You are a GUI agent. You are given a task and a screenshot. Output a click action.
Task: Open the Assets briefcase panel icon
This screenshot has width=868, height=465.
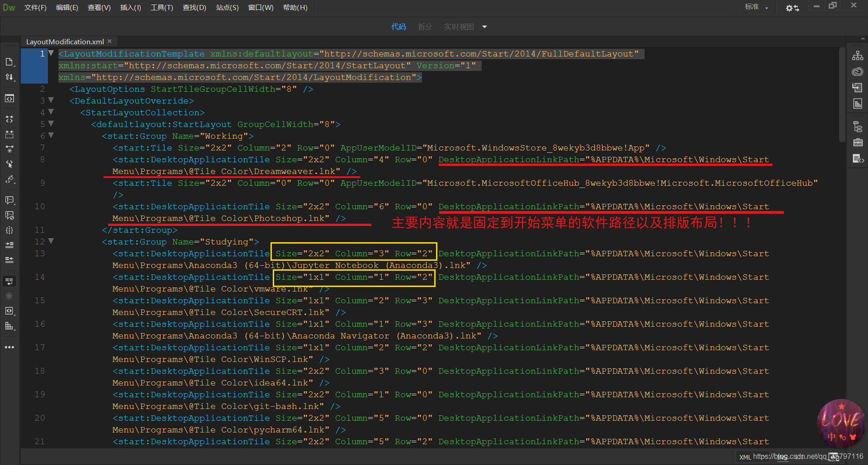(857, 143)
